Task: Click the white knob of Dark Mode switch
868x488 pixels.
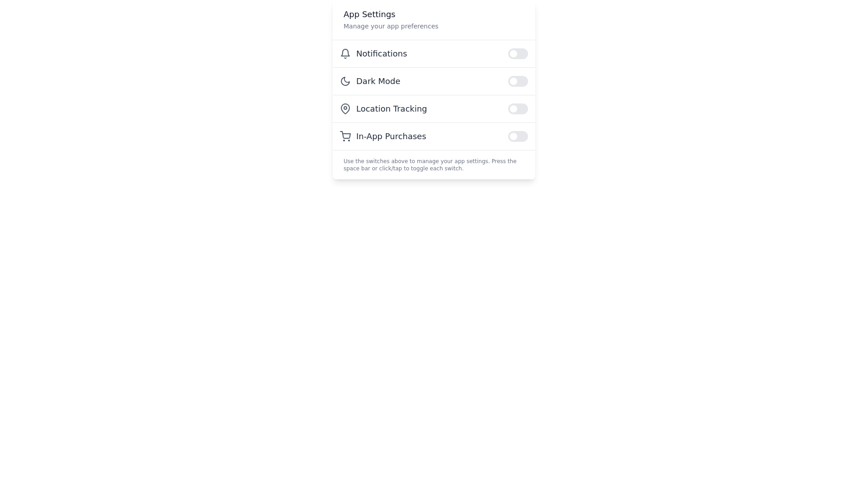Action: click(x=514, y=81)
